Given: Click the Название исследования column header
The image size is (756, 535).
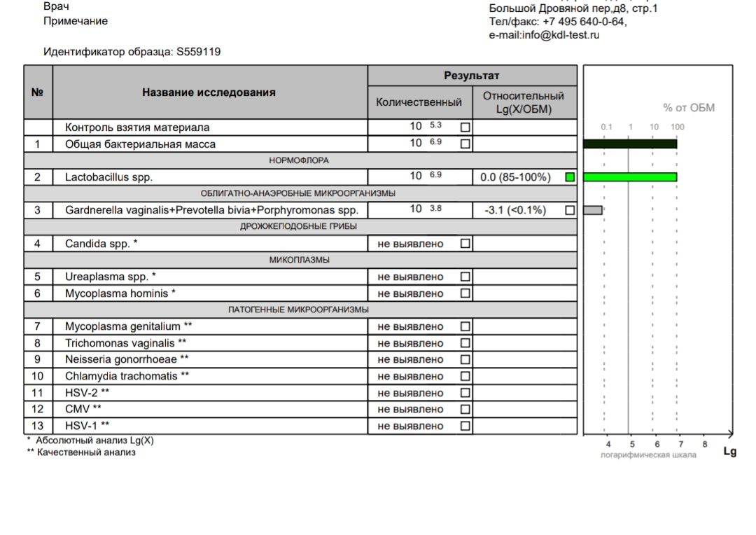Looking at the screenshot, I should pyautogui.click(x=209, y=92).
